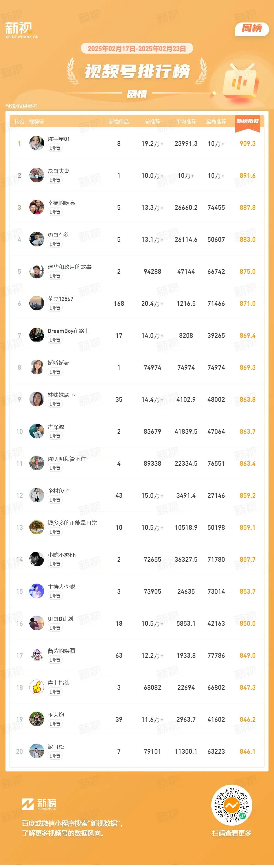The width and height of the screenshot is (274, 868).
Task: Select the 总推荐 column header
Action: pyautogui.click(x=152, y=122)
